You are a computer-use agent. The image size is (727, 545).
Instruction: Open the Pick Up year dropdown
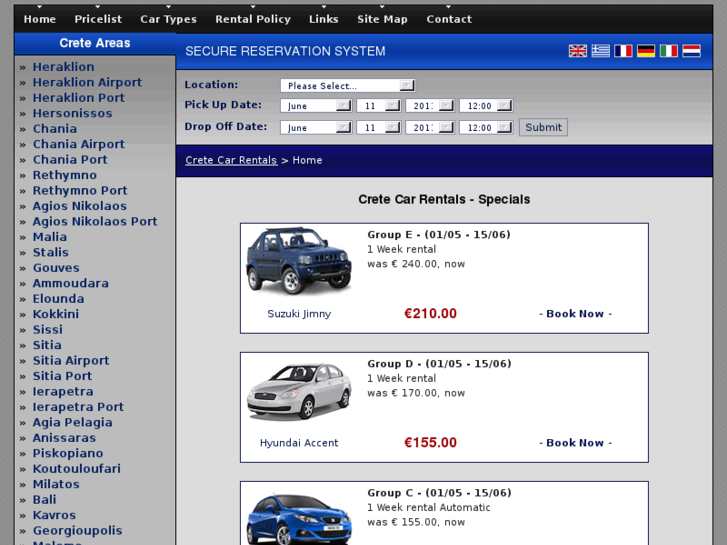point(430,106)
